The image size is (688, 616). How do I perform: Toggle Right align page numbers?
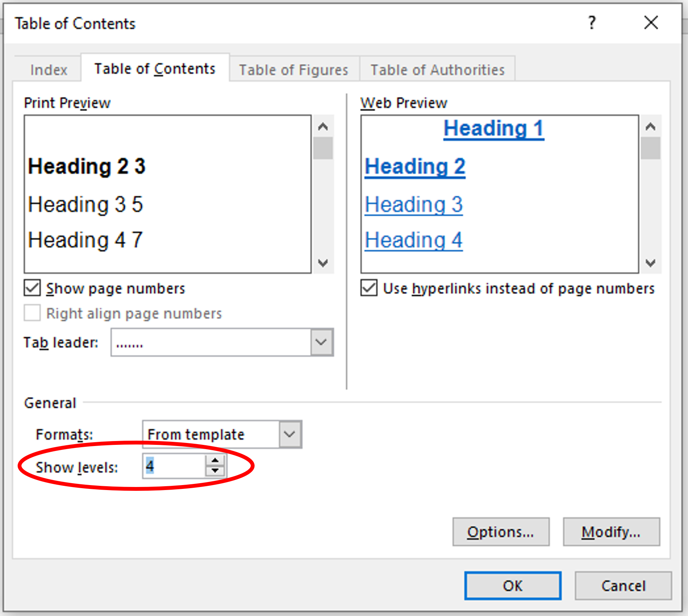[32, 313]
